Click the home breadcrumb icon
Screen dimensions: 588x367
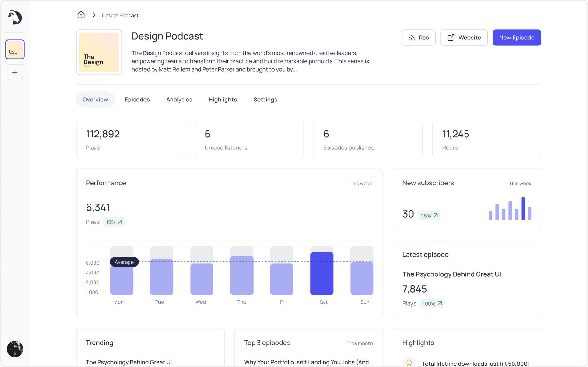point(81,15)
